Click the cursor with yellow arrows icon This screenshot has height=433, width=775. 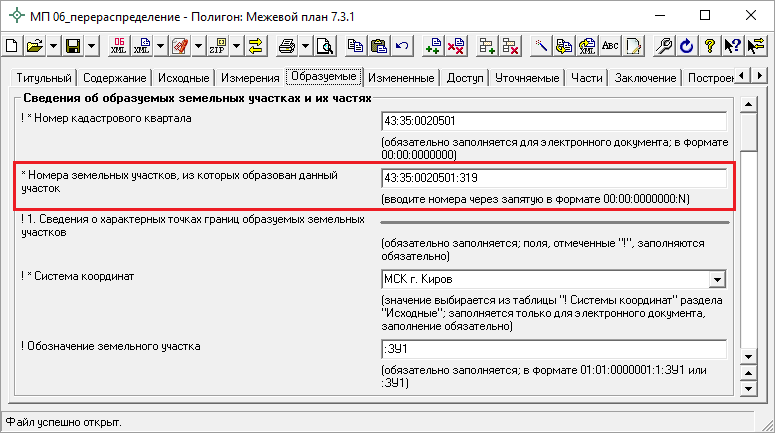pyautogui.click(x=756, y=46)
